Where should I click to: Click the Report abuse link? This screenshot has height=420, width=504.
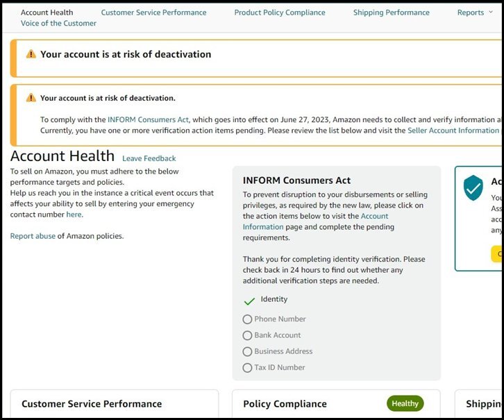(33, 236)
